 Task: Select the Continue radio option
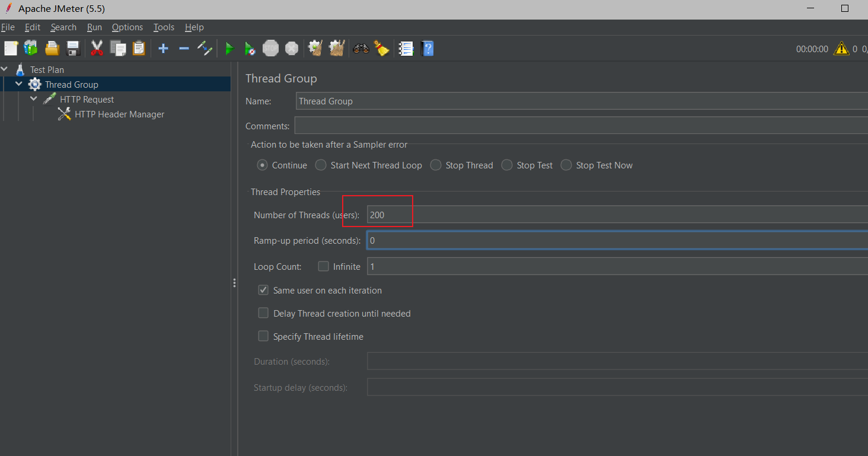coord(263,165)
